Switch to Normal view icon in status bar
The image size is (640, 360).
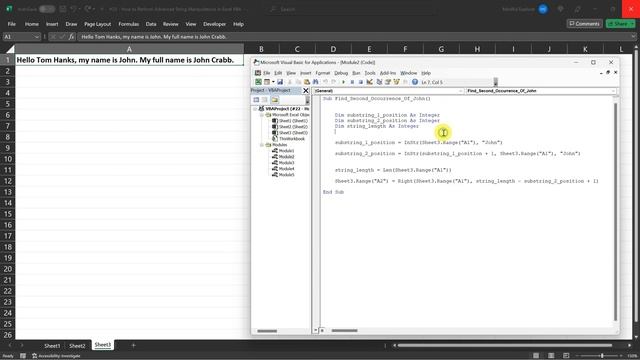point(536,356)
